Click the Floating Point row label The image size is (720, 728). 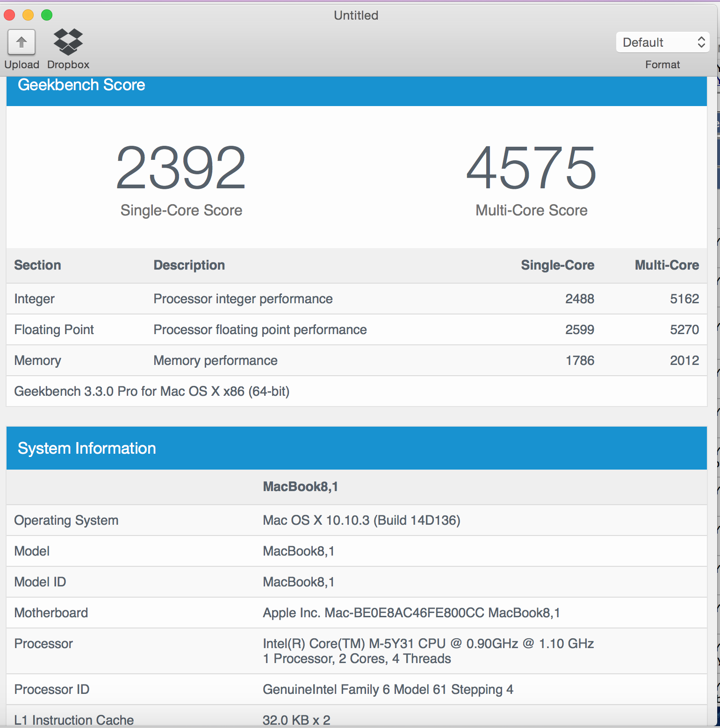coord(54,330)
